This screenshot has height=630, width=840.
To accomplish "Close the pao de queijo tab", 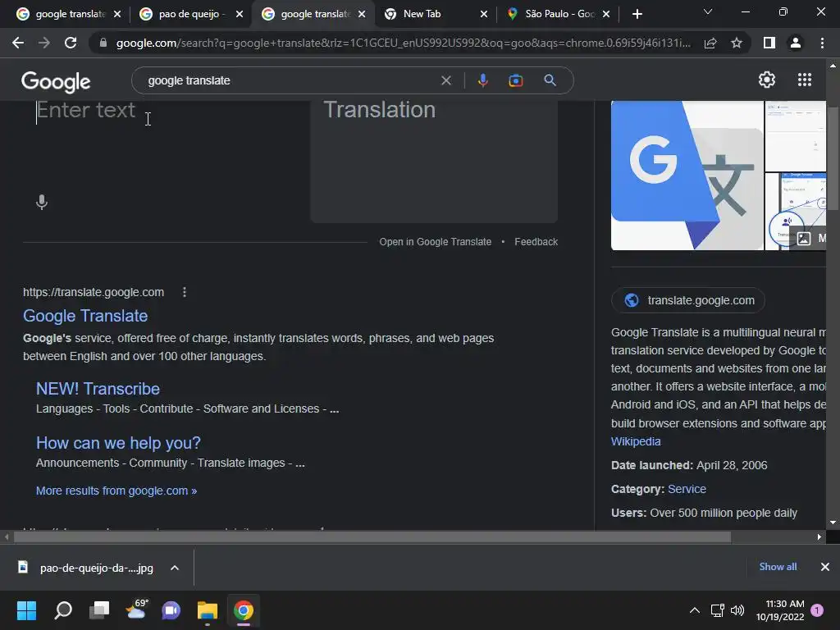I will [x=240, y=14].
